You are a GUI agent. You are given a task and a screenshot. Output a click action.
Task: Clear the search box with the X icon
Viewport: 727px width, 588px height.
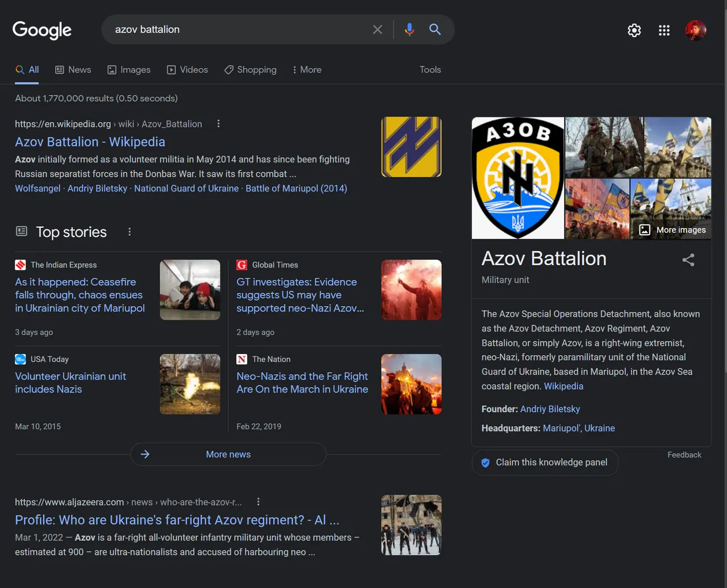(378, 30)
